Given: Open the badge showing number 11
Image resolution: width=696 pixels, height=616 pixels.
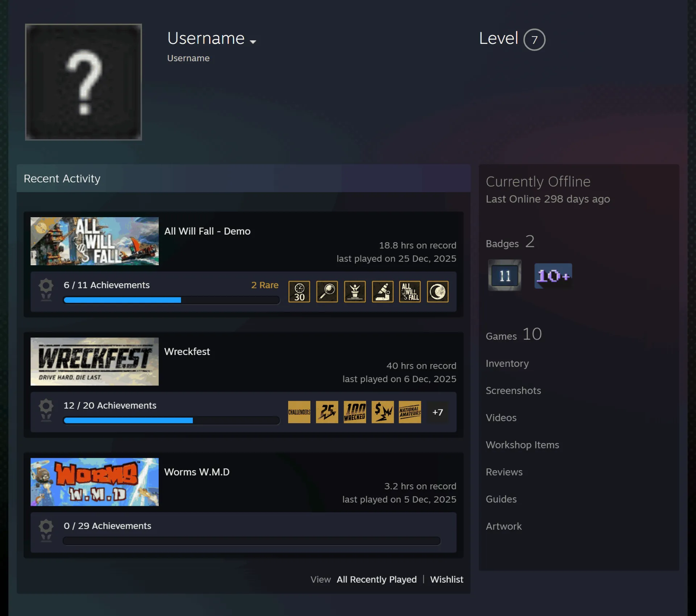Looking at the screenshot, I should pyautogui.click(x=505, y=276).
